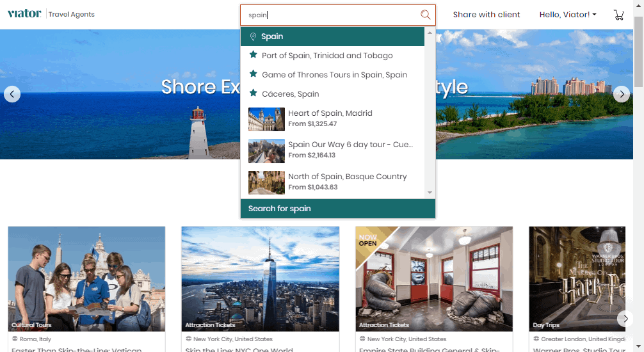Screen dimensions: 644x352
Task: Click star icon beside Game of Thrones Tours
Action: [x=254, y=74]
